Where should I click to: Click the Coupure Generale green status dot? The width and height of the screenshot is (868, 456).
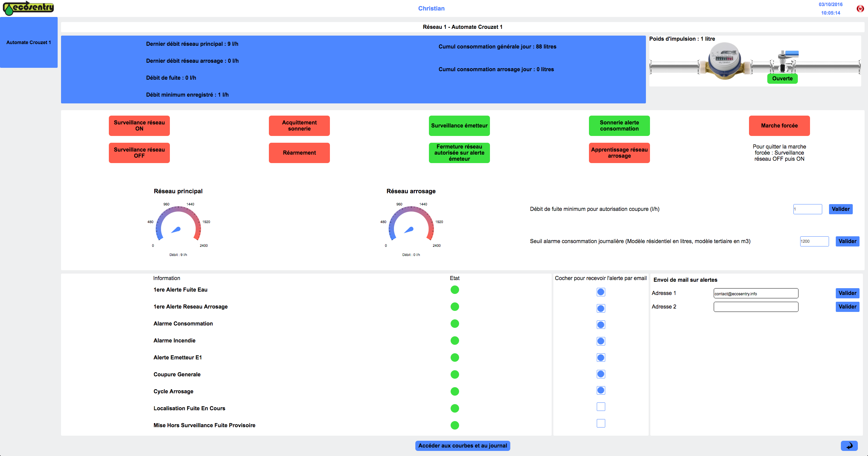455,375
